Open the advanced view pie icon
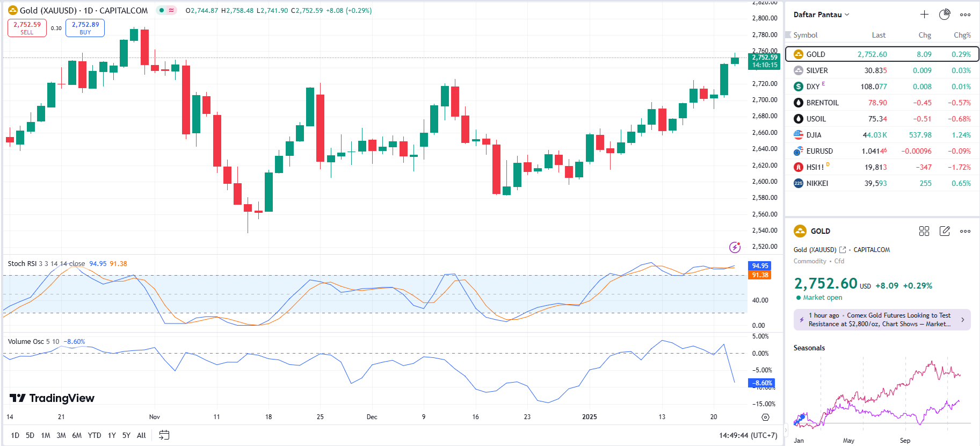 pos(945,15)
